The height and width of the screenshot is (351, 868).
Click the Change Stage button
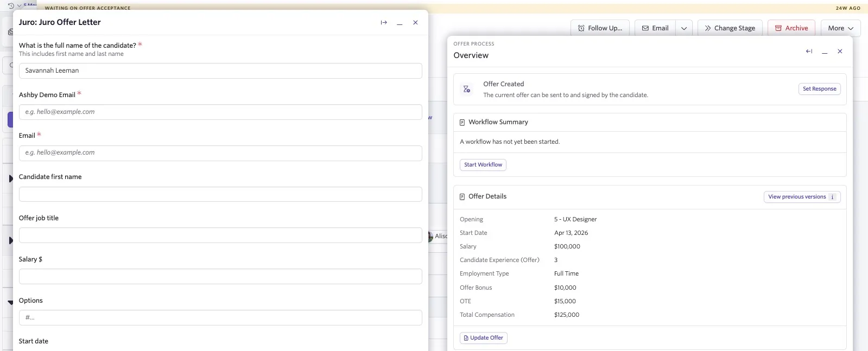(x=730, y=28)
